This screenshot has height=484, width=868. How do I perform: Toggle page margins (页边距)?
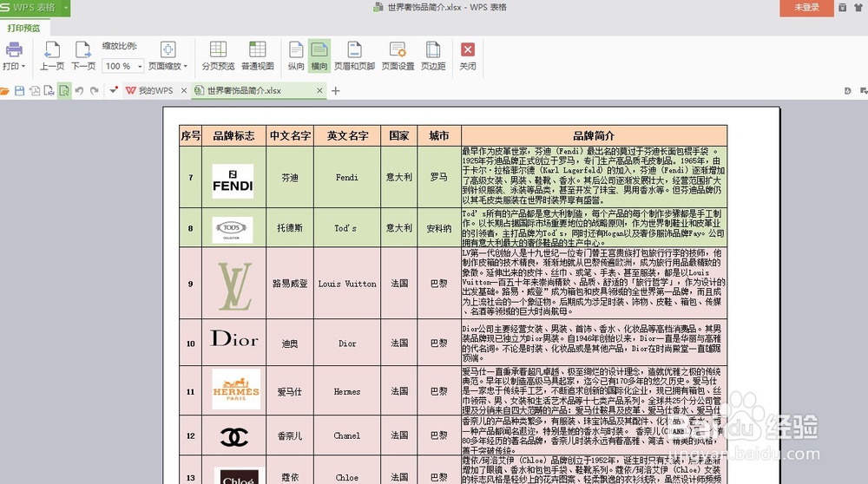pyautogui.click(x=433, y=56)
